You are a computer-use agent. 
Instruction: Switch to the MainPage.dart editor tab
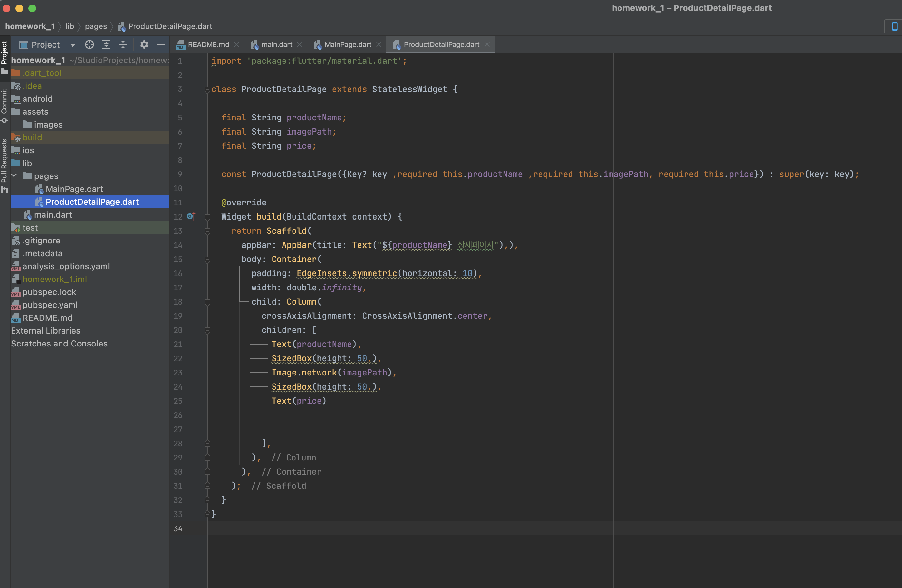[x=347, y=45]
